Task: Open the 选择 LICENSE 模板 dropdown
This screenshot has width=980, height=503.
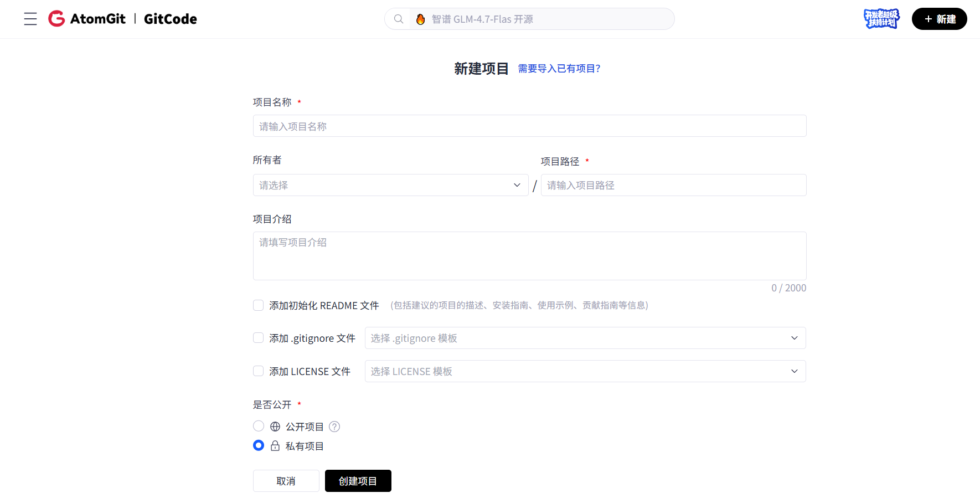Action: tap(585, 371)
